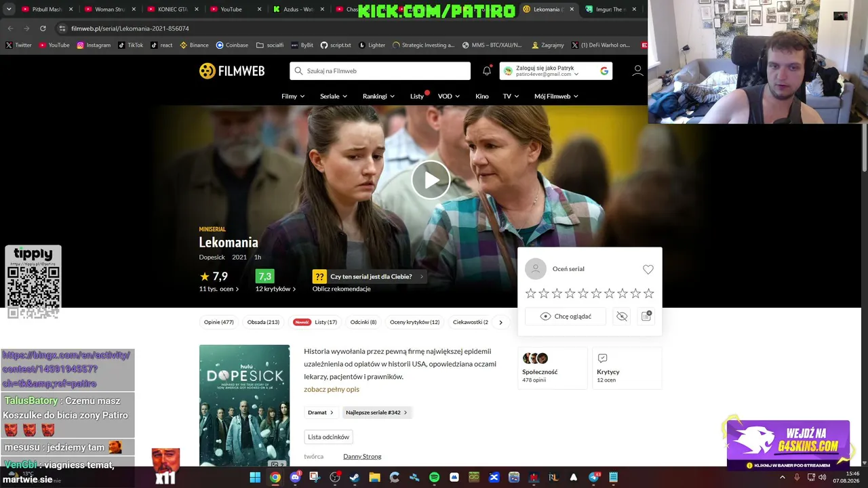868x488 pixels.
Task: Reload the page with the browser refresh icon
Action: (43, 28)
